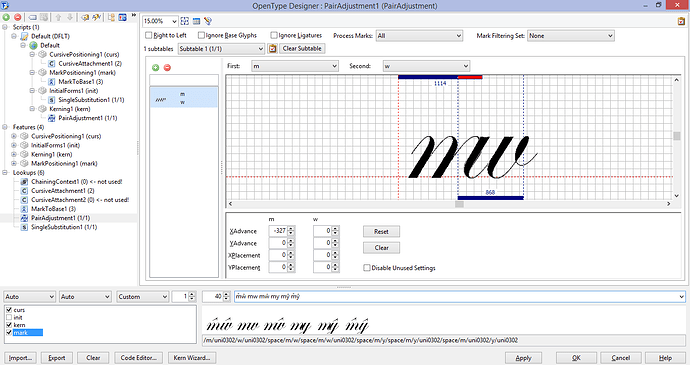
Task: Click the Reset button
Action: 381,231
